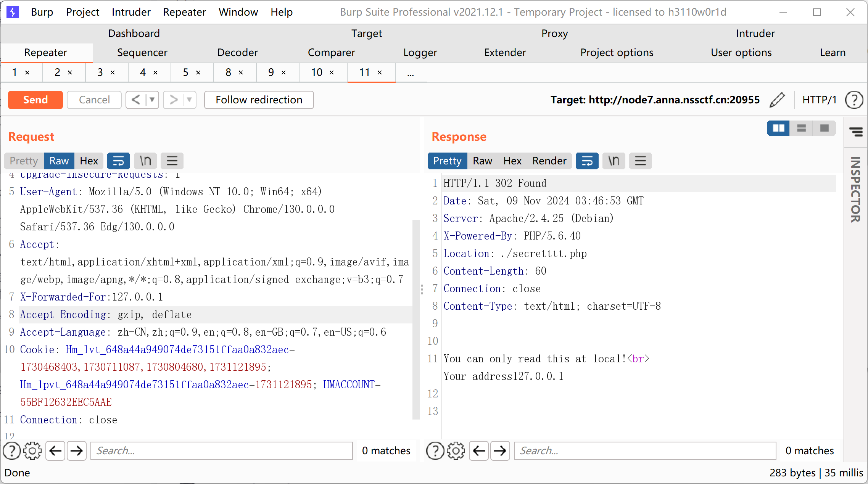Open Request search help icon
Viewport: 868px width, 484px height.
pos(12,451)
